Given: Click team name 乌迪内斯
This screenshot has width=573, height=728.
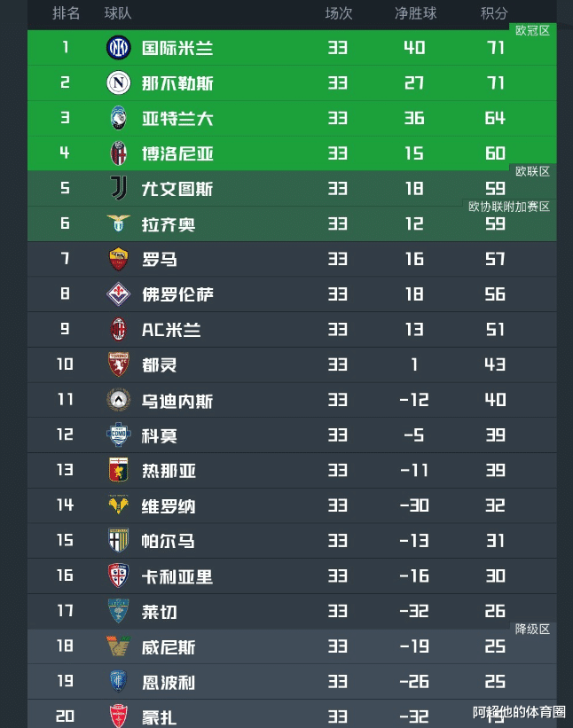Looking at the screenshot, I should tap(177, 401).
